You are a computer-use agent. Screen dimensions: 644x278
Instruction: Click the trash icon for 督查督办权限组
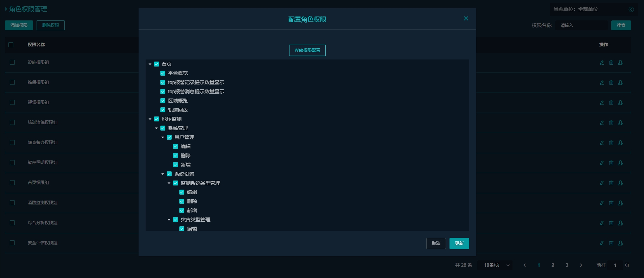(x=611, y=143)
